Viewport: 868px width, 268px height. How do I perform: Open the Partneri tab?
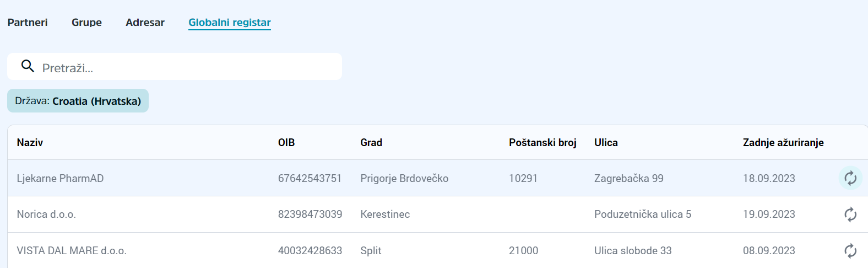(x=28, y=23)
